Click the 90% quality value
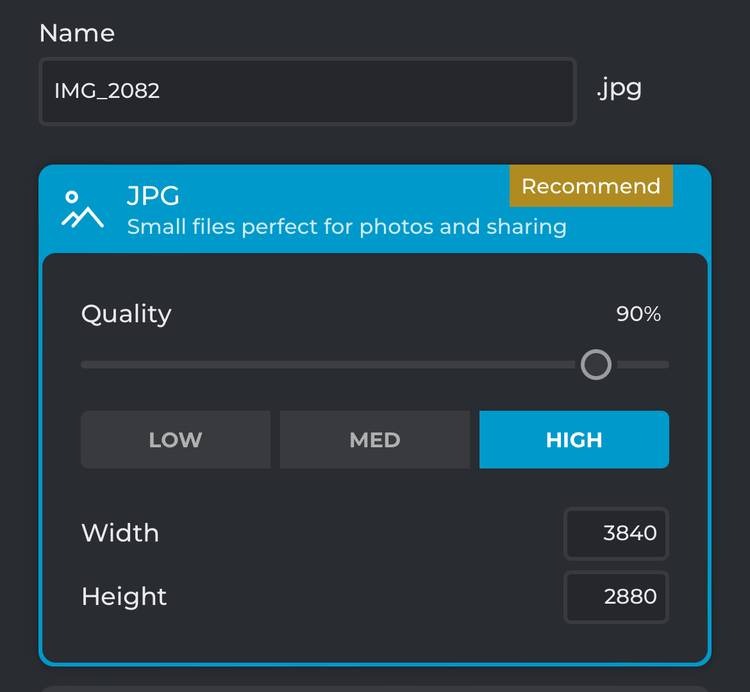Image resolution: width=750 pixels, height=692 pixels. 638,314
